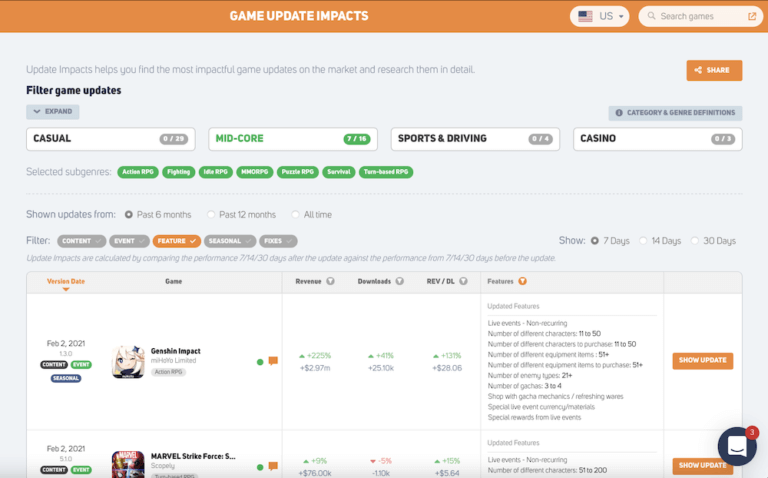Click the Genshin Impact app icon
Screen dimensions: 768x478
(128, 362)
